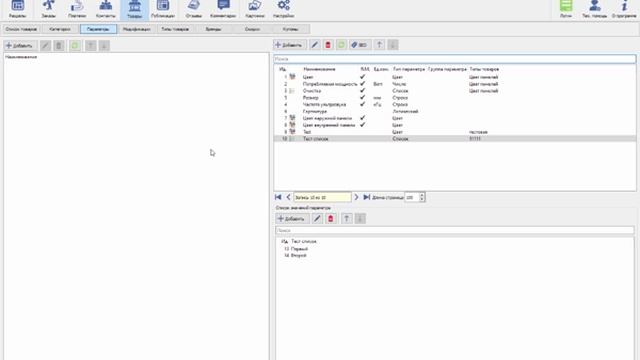The height and width of the screenshot is (360, 640).
Task: Toggle checkmark in Цвет внутренней панели row
Action: click(x=362, y=125)
